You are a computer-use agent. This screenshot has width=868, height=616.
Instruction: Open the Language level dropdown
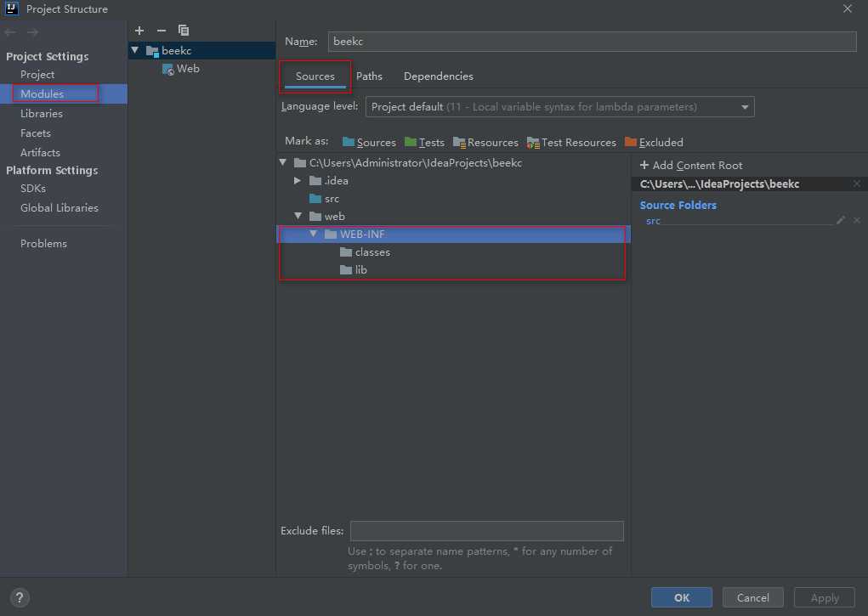(559, 107)
